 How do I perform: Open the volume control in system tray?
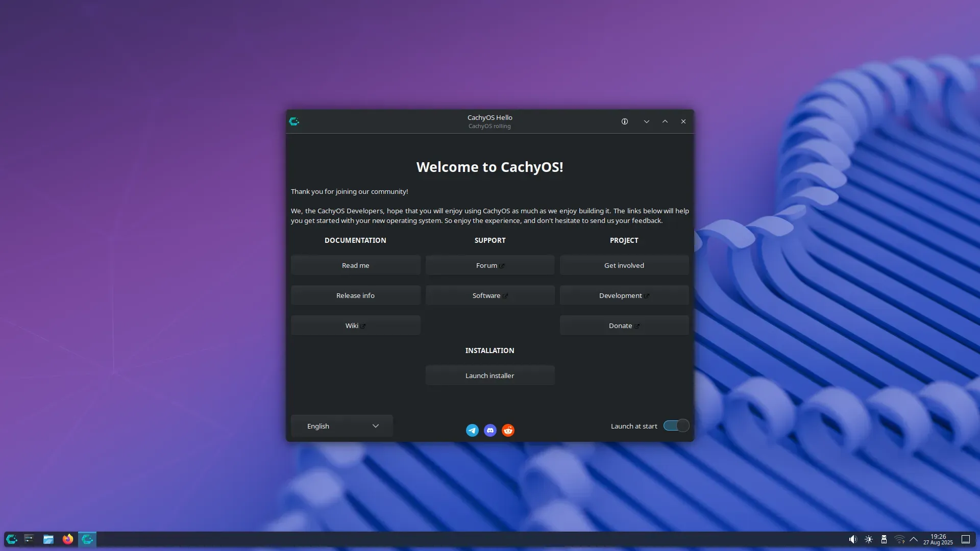852,539
